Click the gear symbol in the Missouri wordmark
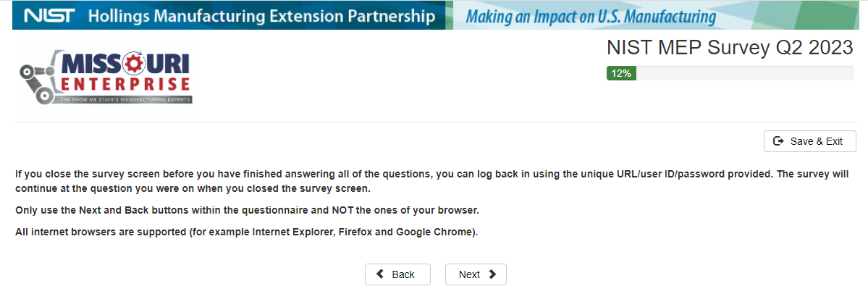Viewport: 868px width, 294px height. click(x=136, y=64)
